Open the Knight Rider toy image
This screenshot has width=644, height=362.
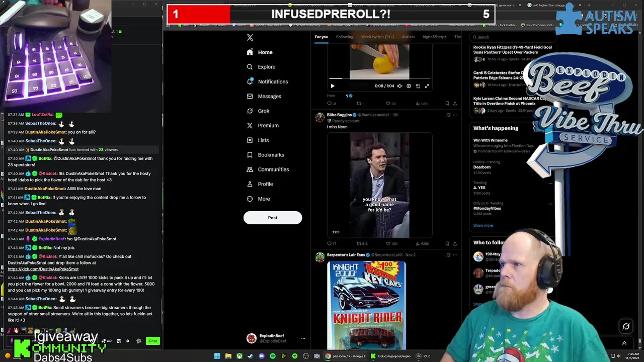click(x=367, y=305)
